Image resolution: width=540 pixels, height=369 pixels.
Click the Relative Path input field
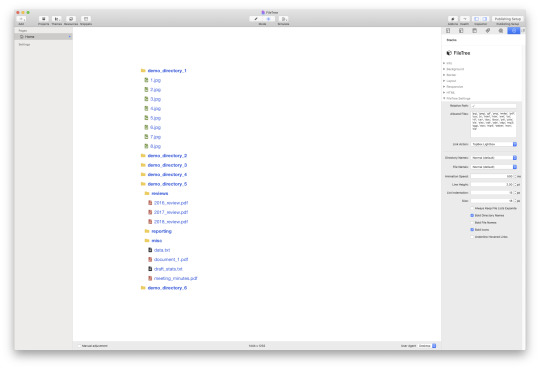click(x=493, y=106)
